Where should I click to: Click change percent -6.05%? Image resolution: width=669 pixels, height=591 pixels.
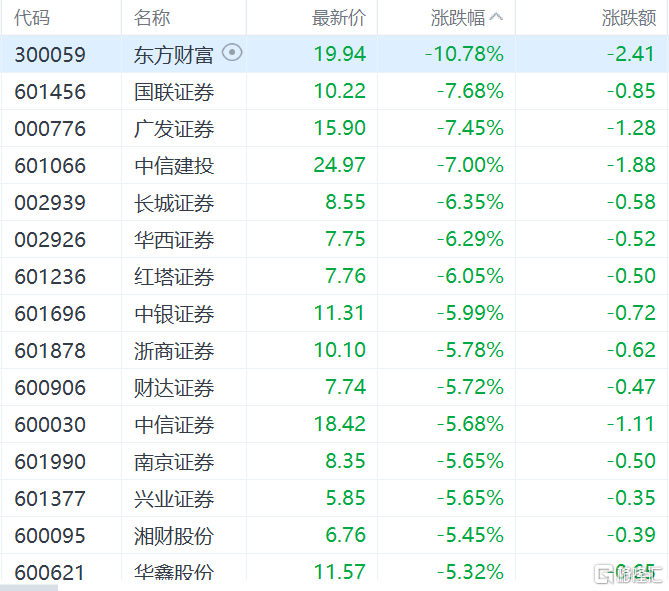[470, 276]
